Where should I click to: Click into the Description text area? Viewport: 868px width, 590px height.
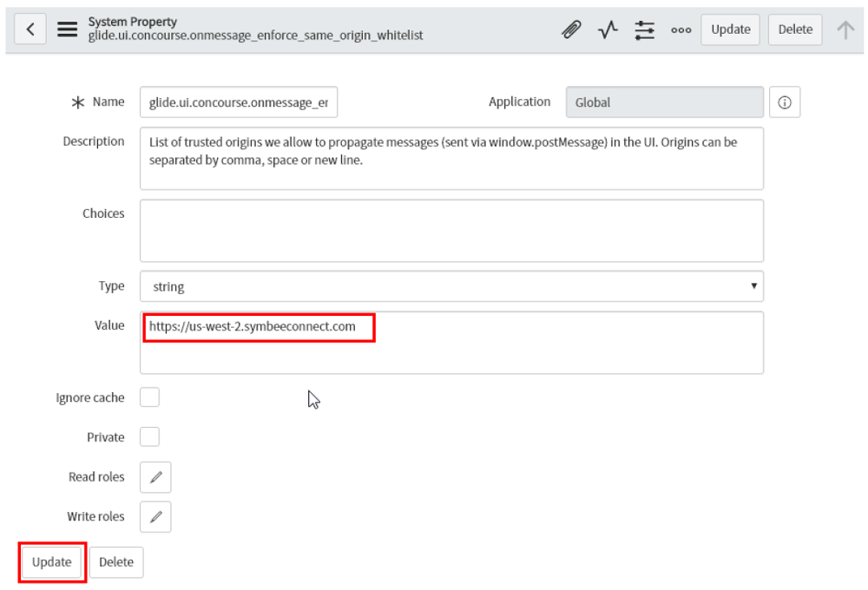tap(451, 159)
